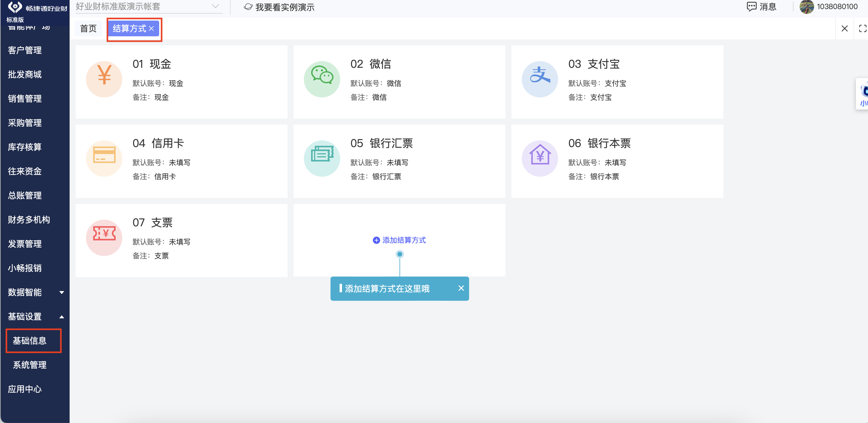Click the user avatar picture
The height and width of the screenshot is (423, 868).
coord(806,7)
